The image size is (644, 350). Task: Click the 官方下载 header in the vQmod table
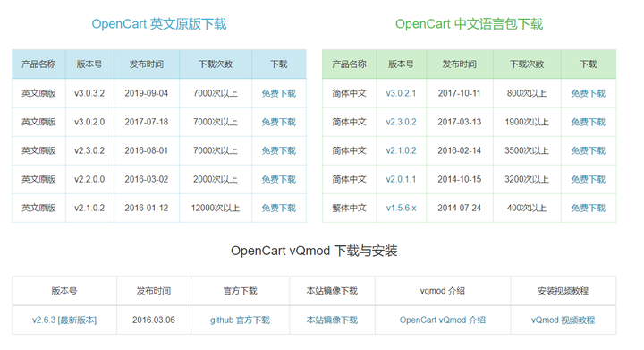click(240, 291)
